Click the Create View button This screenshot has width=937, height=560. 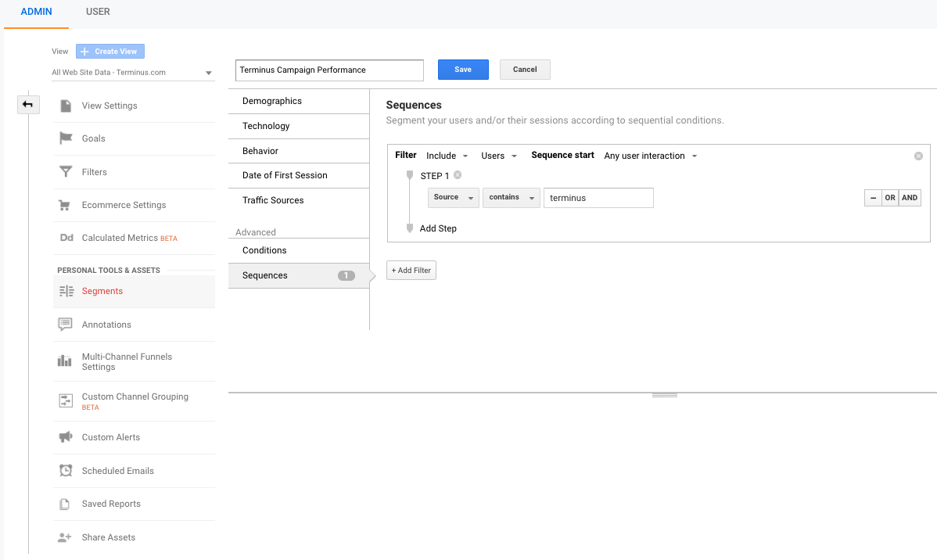click(110, 52)
